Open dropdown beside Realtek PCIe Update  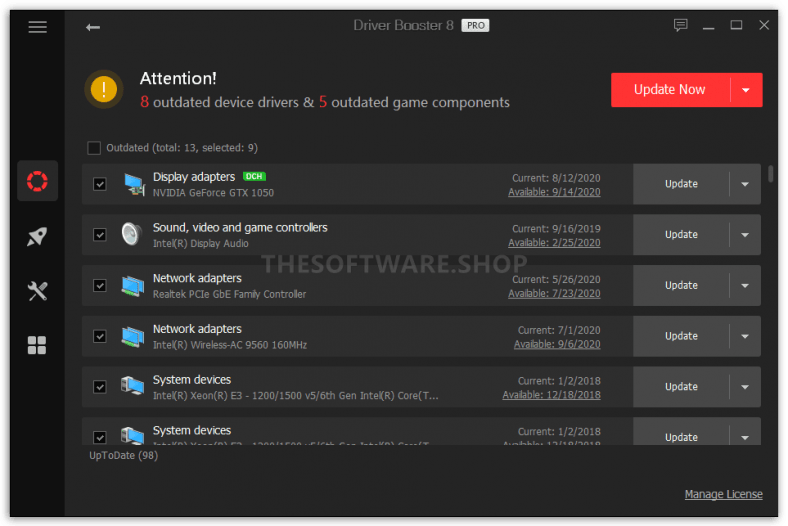tap(745, 285)
